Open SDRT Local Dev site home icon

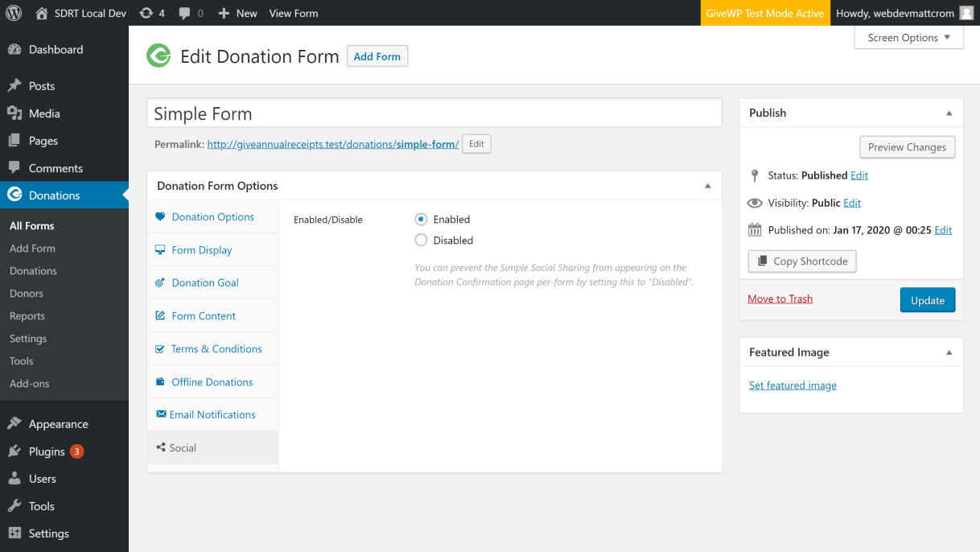click(x=42, y=13)
